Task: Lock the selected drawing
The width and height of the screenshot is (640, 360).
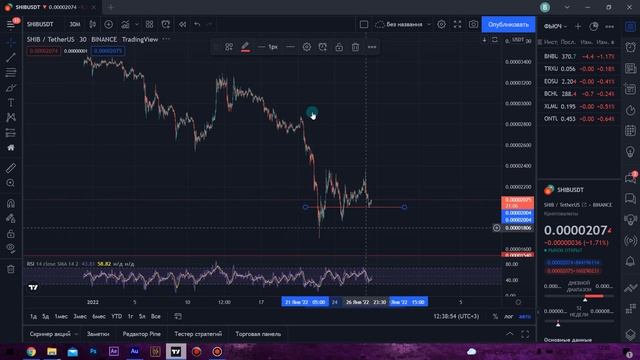Action: click(339, 47)
